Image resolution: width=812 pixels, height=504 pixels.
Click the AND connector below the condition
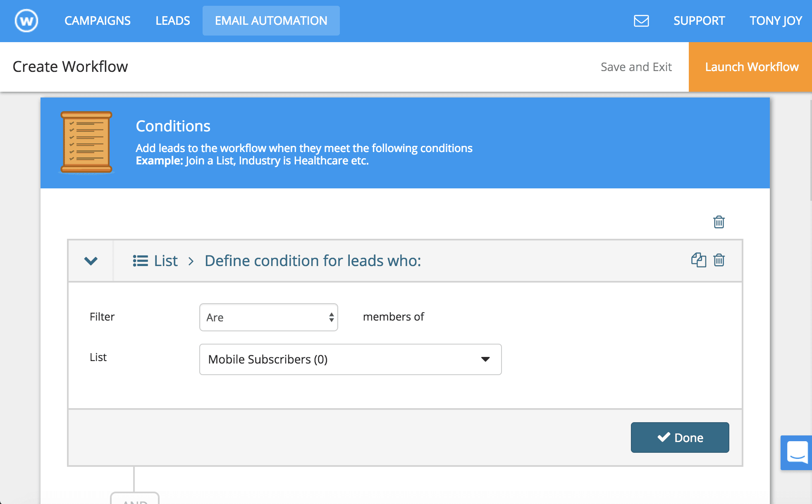pyautogui.click(x=135, y=499)
